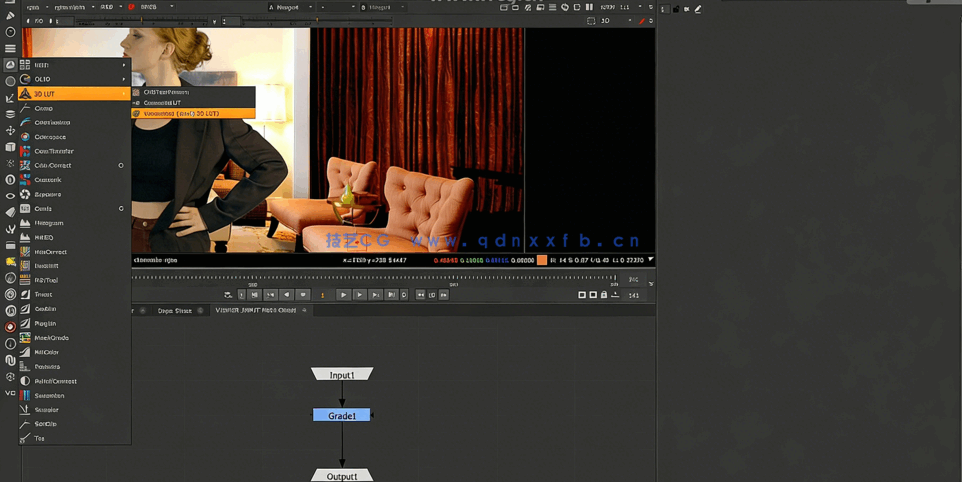The image size is (962, 482).
Task: Select the Grade1 node in the graph
Action: click(342, 415)
